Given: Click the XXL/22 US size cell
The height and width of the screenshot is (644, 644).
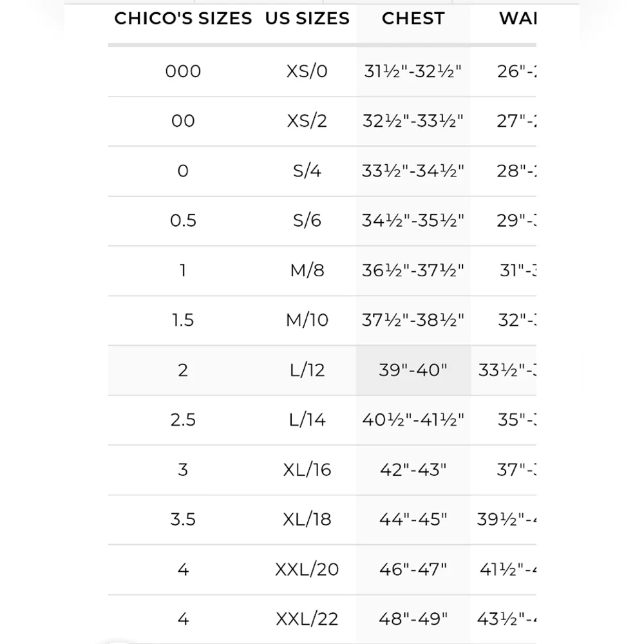Looking at the screenshot, I should click(307, 619).
